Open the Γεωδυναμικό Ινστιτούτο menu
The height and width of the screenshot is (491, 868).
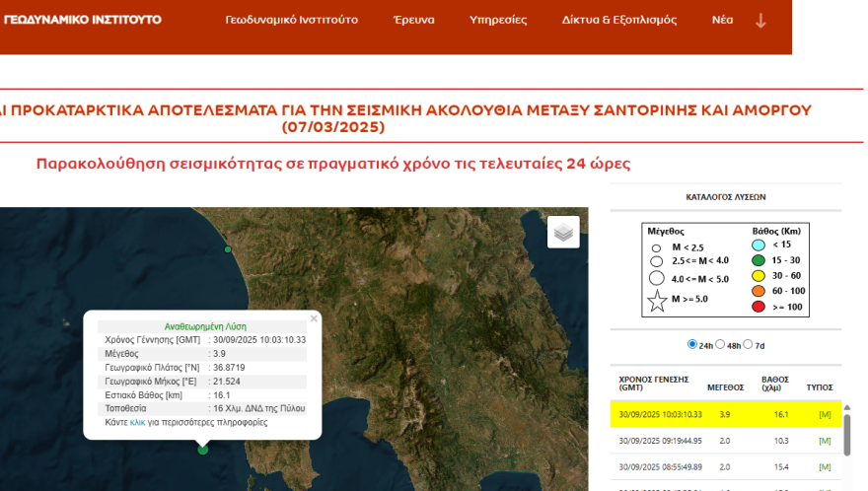coord(291,20)
